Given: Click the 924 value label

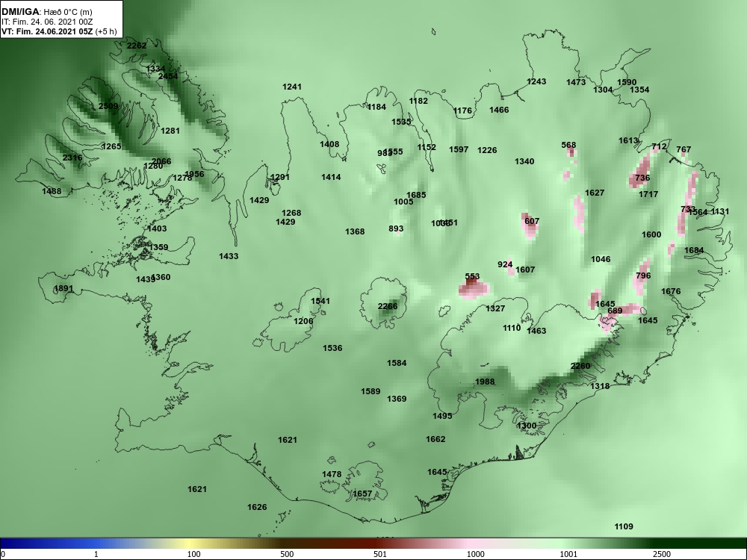Looking at the screenshot, I should point(505,265).
